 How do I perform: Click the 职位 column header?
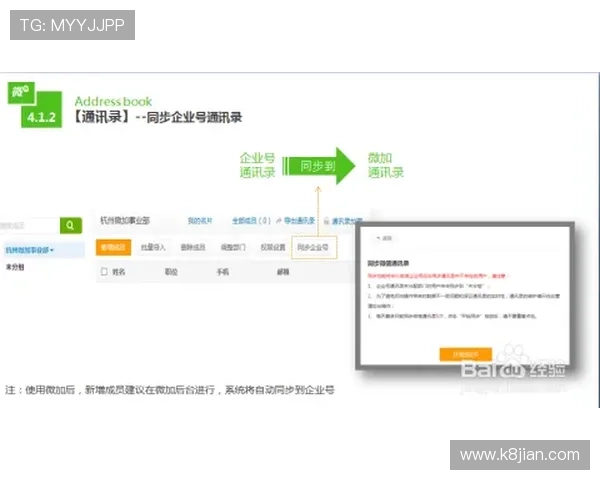pos(171,272)
